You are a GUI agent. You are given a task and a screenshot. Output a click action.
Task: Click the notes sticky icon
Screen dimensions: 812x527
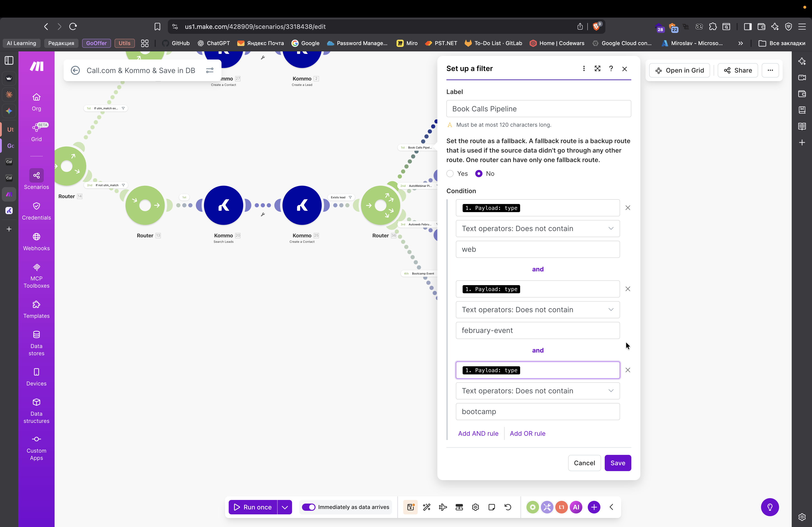[x=492, y=507]
